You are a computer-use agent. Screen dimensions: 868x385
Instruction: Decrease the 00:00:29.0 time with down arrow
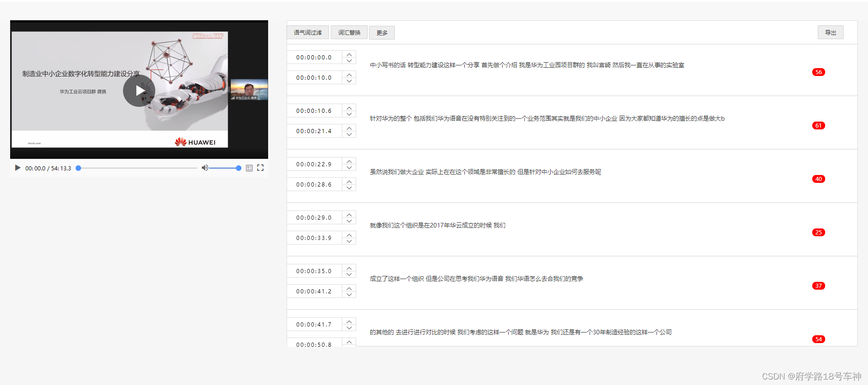349,221
